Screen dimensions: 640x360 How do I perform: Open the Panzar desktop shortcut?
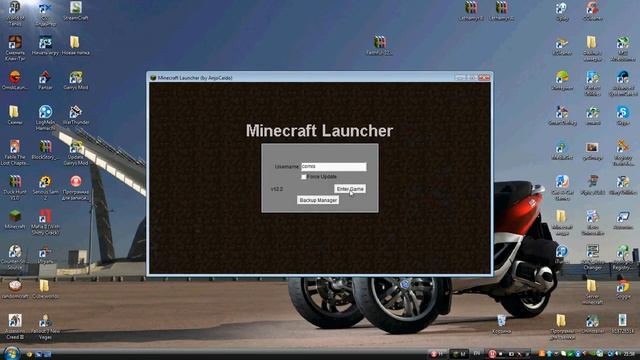pyautogui.click(x=45, y=80)
